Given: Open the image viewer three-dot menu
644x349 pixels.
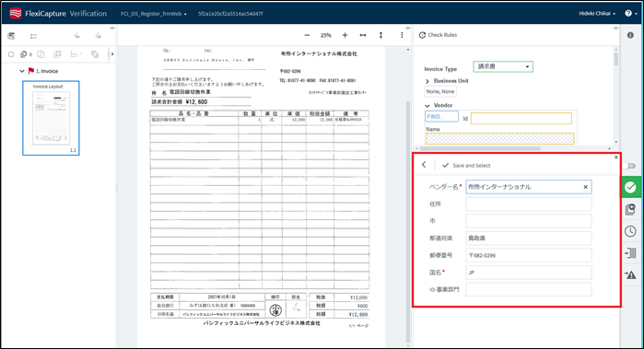Looking at the screenshot, I should point(402,35).
